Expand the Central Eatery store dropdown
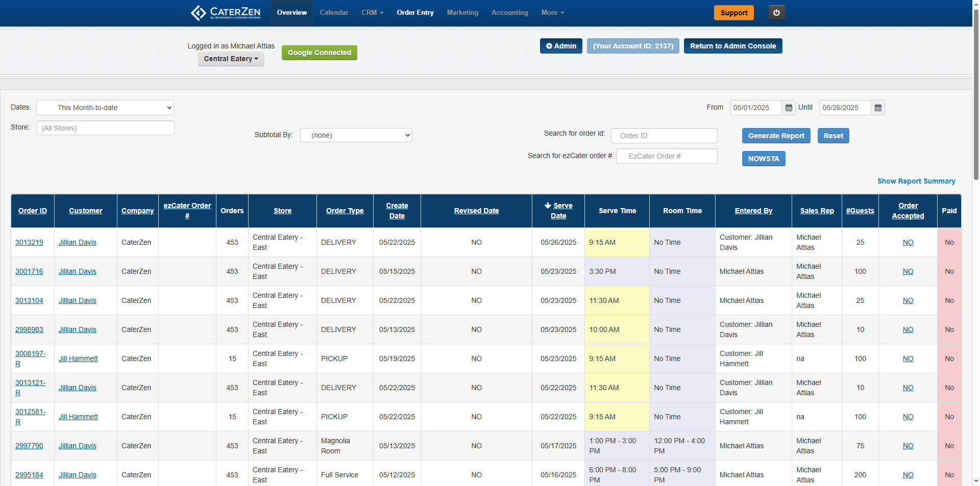 [x=231, y=59]
